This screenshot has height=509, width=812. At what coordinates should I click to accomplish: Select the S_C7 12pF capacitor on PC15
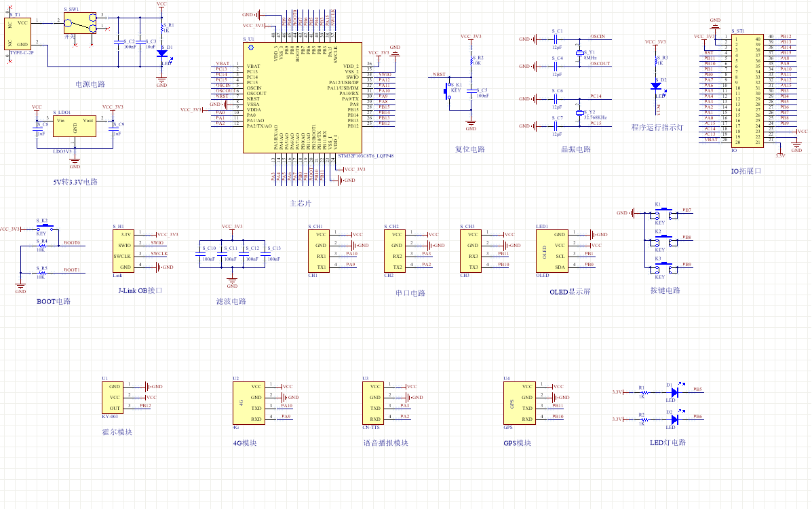point(556,126)
